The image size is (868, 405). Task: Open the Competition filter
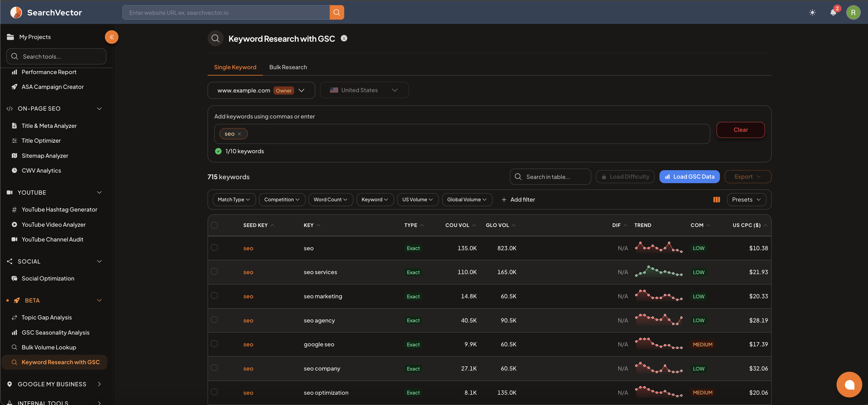pos(282,199)
